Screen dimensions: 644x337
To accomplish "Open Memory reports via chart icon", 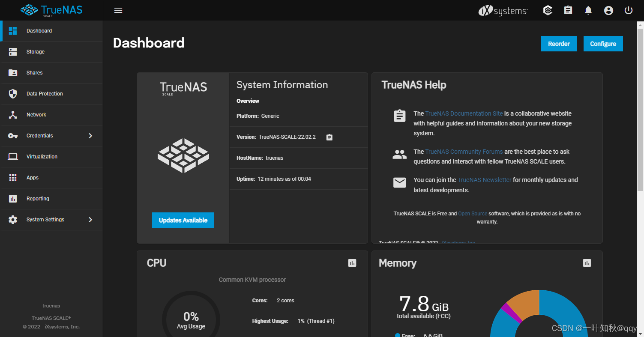I will [587, 263].
